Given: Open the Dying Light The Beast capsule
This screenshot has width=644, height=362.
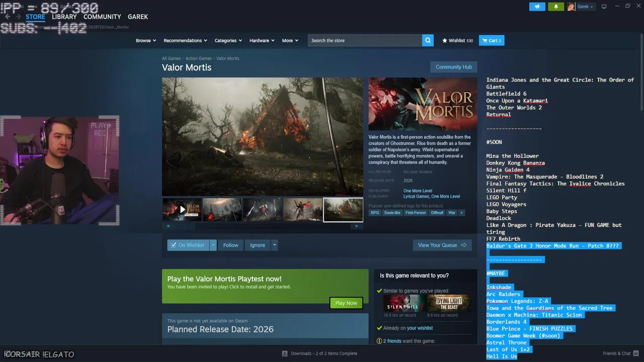Looking at the screenshot, I should pyautogui.click(x=449, y=303).
